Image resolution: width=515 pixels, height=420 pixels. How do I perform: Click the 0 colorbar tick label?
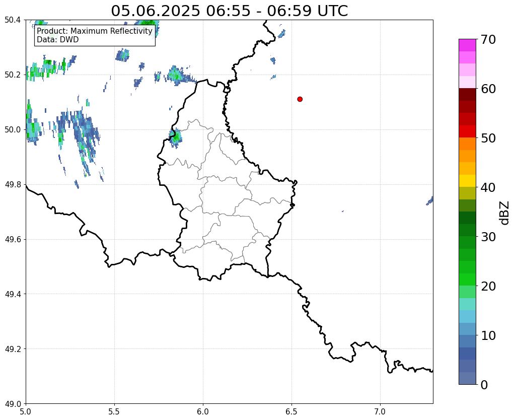(484, 385)
